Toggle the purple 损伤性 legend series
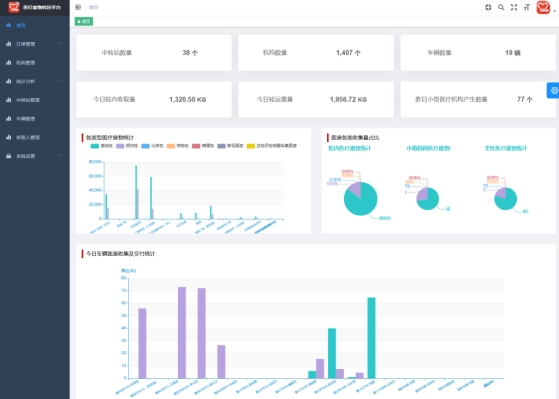 [127, 146]
